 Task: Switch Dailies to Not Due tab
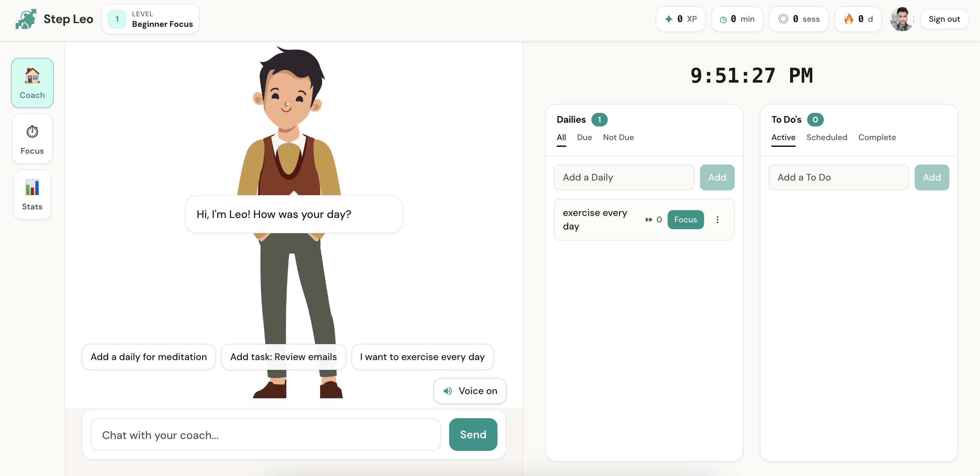[618, 137]
